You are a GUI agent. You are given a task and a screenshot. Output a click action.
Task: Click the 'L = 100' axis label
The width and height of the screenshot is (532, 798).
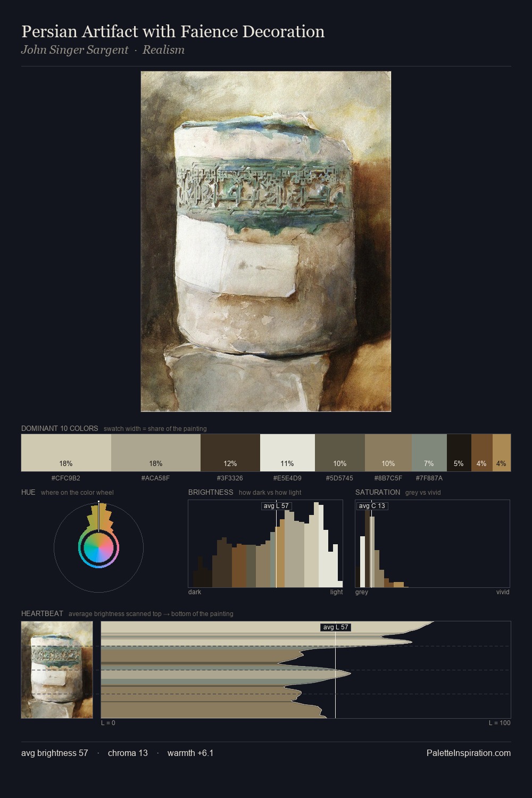point(500,723)
